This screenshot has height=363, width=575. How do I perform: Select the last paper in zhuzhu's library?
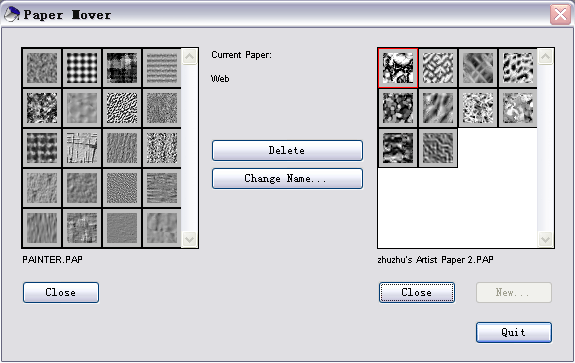point(438,148)
